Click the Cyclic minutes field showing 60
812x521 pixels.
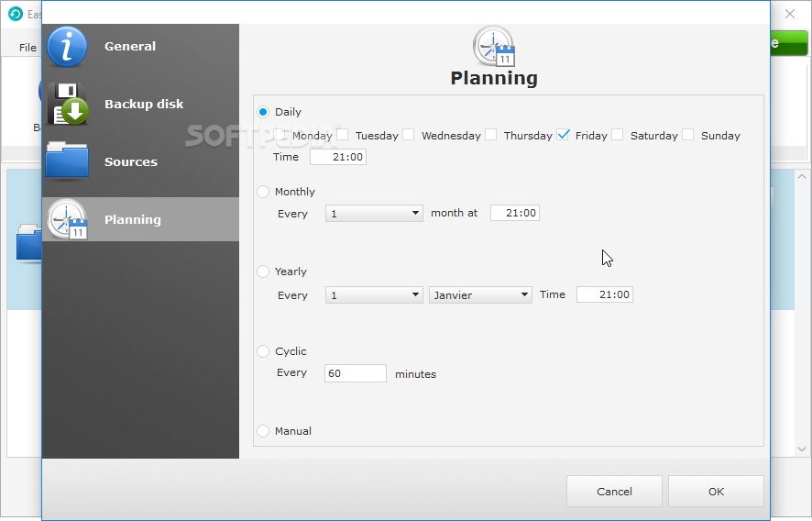click(x=356, y=373)
